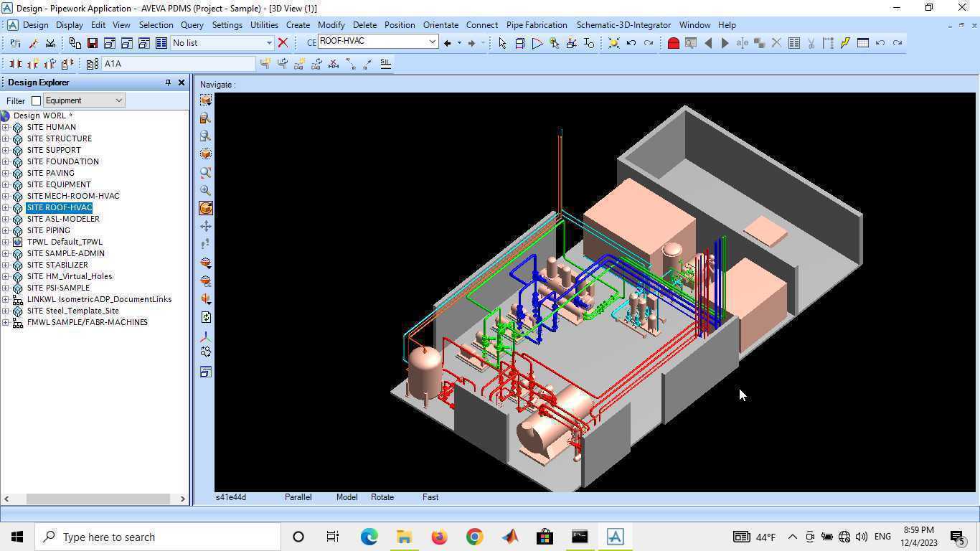
Task: Open the No list dropdown
Action: [269, 43]
